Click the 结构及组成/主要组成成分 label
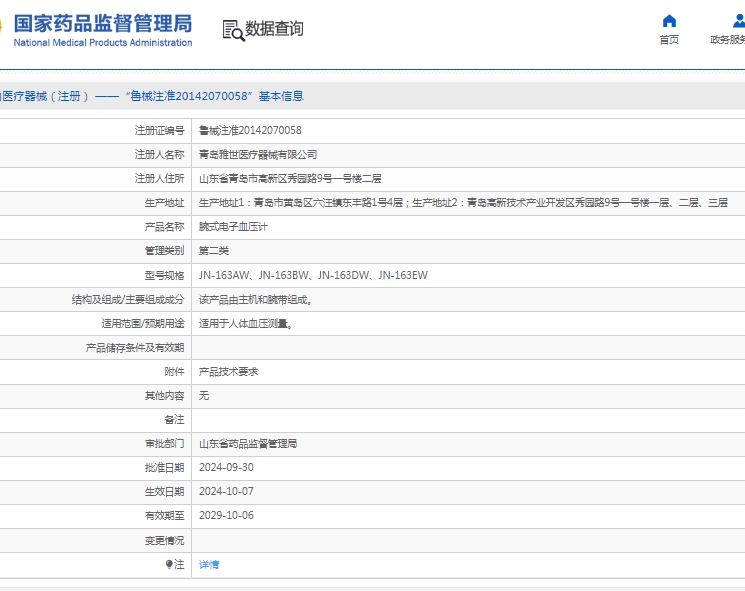The image size is (745, 591). tap(128, 300)
